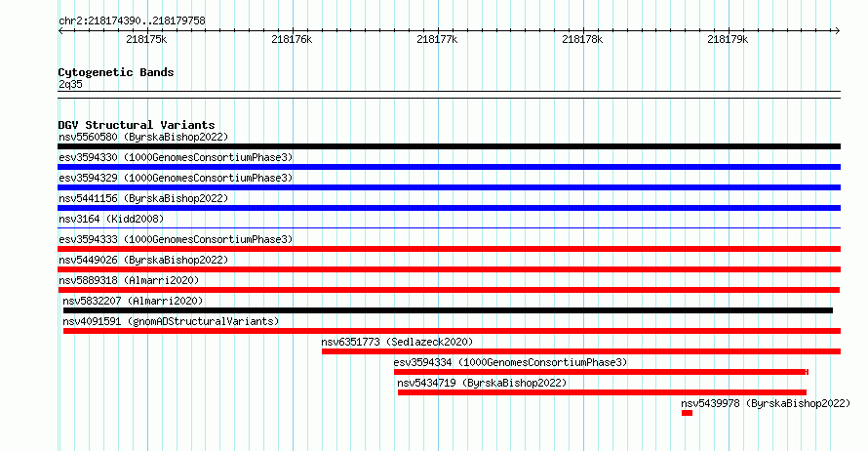Click the nsv5560580 (ByrskaBishop2022) label
The width and height of the screenshot is (868, 451).
click(143, 137)
